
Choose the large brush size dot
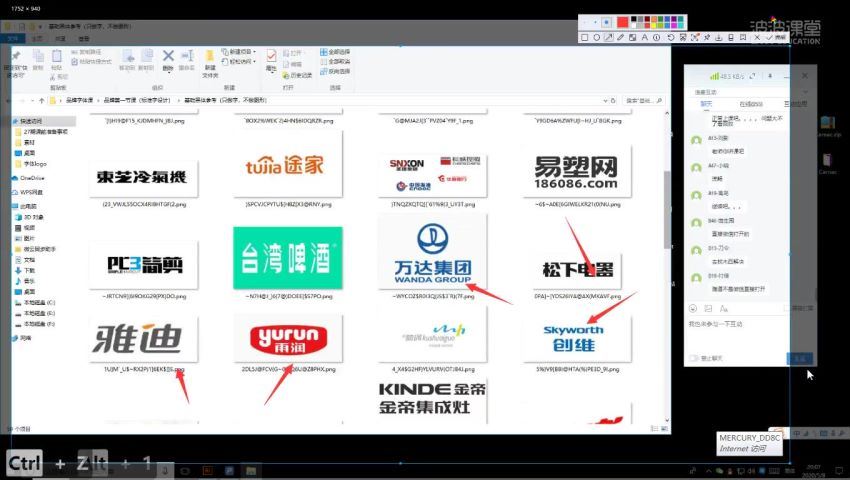pyautogui.click(x=607, y=22)
